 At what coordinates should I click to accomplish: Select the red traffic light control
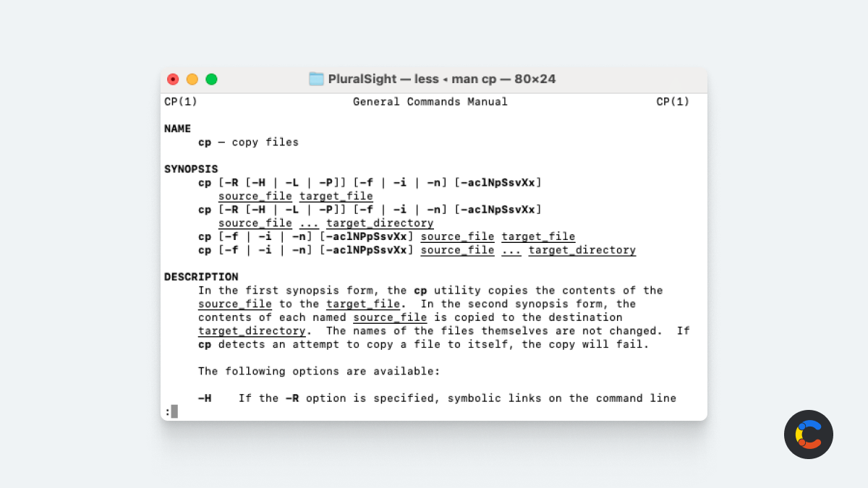173,79
